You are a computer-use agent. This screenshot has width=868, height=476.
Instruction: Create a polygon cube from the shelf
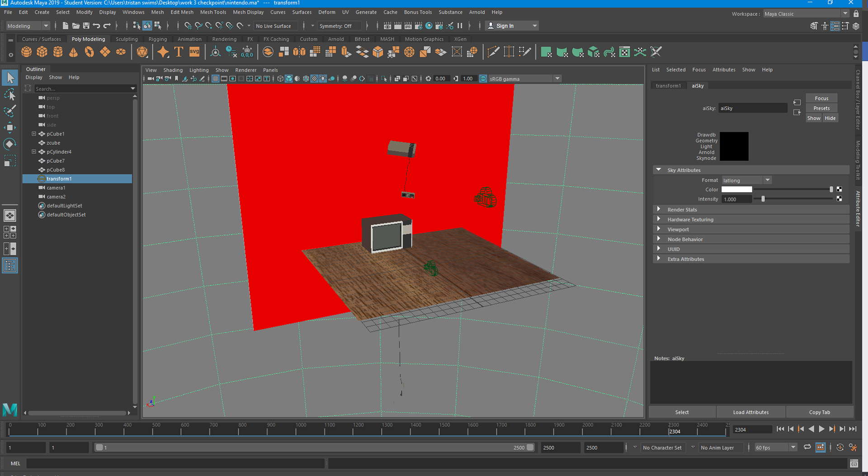[x=42, y=52]
